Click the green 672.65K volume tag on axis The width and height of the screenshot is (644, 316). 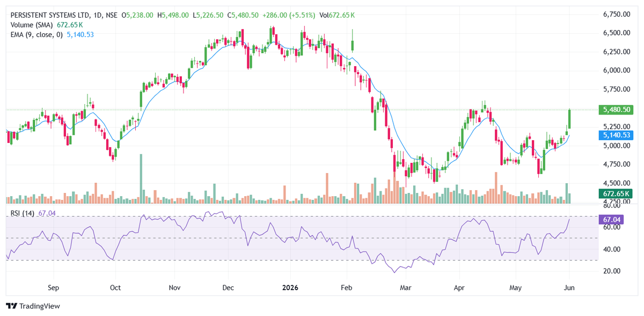(x=616, y=193)
